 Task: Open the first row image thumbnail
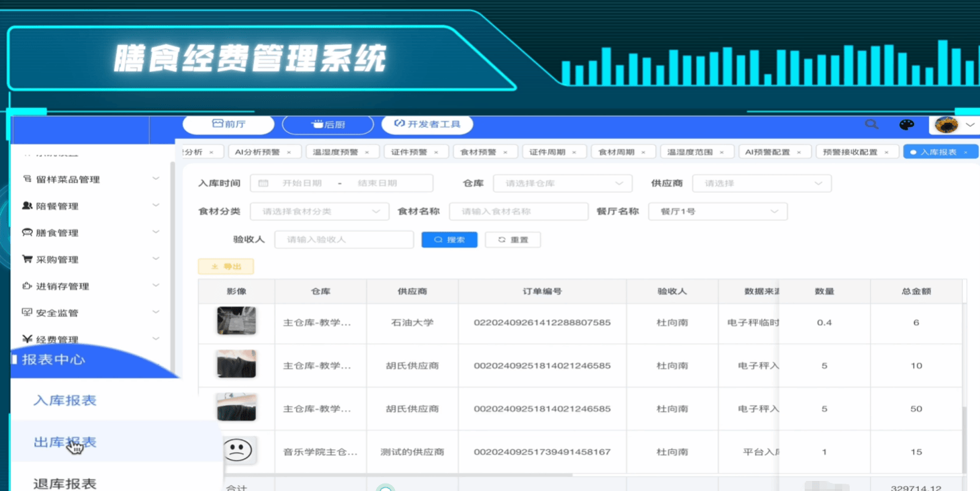pos(236,322)
